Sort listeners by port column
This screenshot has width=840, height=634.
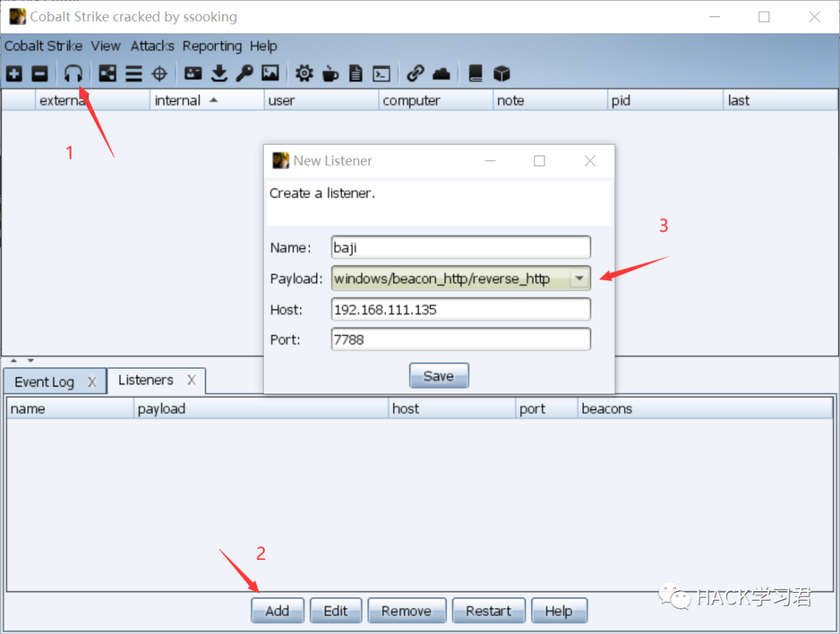(x=547, y=408)
